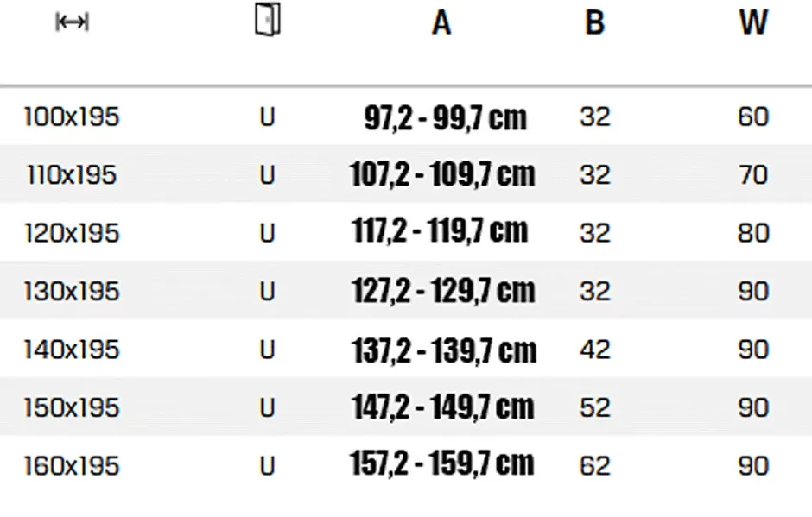The height and width of the screenshot is (517, 812).
Task: Click the 160x195 size cell
Action: [x=72, y=466]
